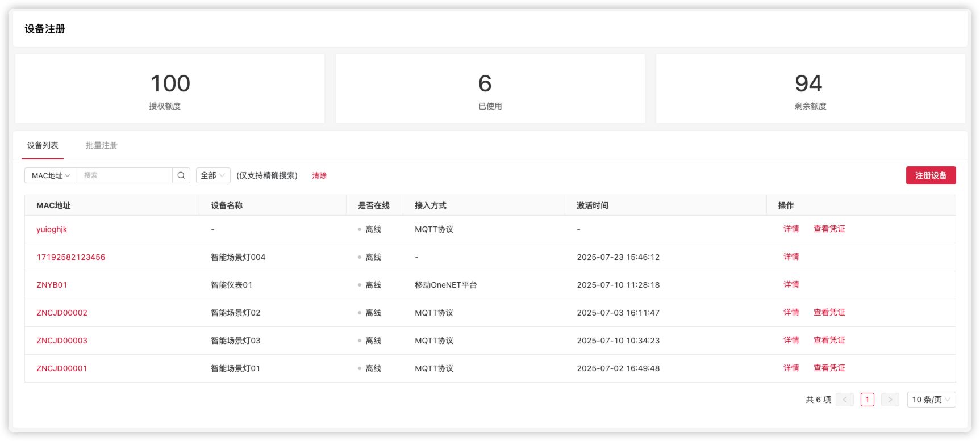Click the ZNYB01 MAC address

[52, 285]
